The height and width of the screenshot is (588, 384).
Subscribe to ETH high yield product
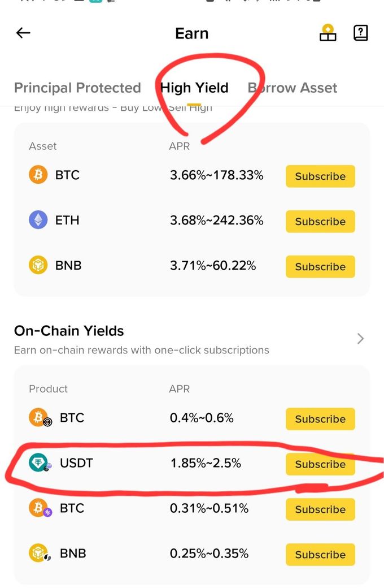pos(320,221)
